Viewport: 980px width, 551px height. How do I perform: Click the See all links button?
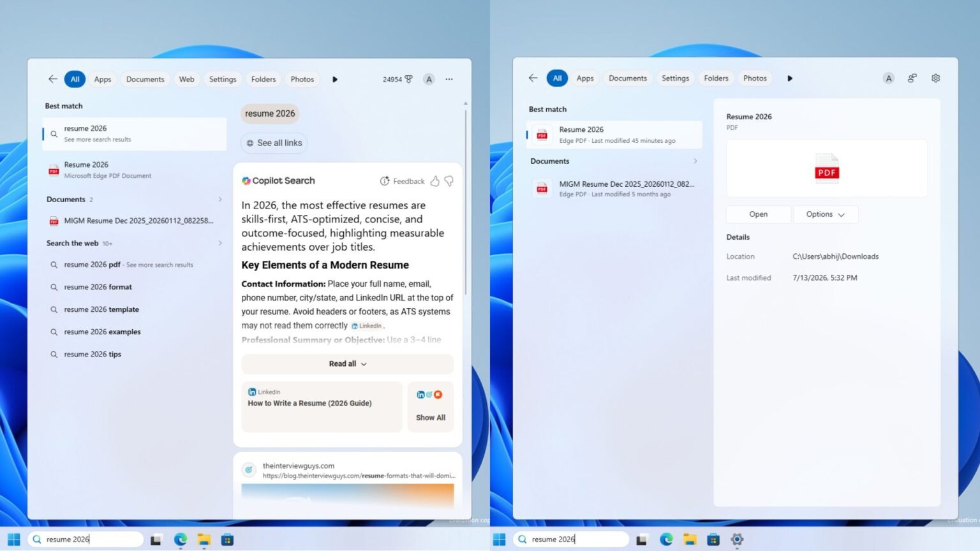pyautogui.click(x=274, y=143)
